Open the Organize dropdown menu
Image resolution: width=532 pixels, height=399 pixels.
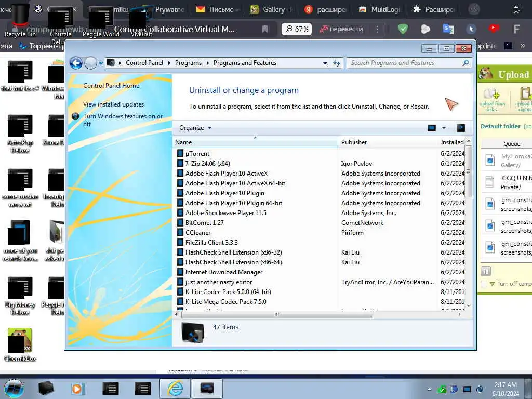(195, 128)
